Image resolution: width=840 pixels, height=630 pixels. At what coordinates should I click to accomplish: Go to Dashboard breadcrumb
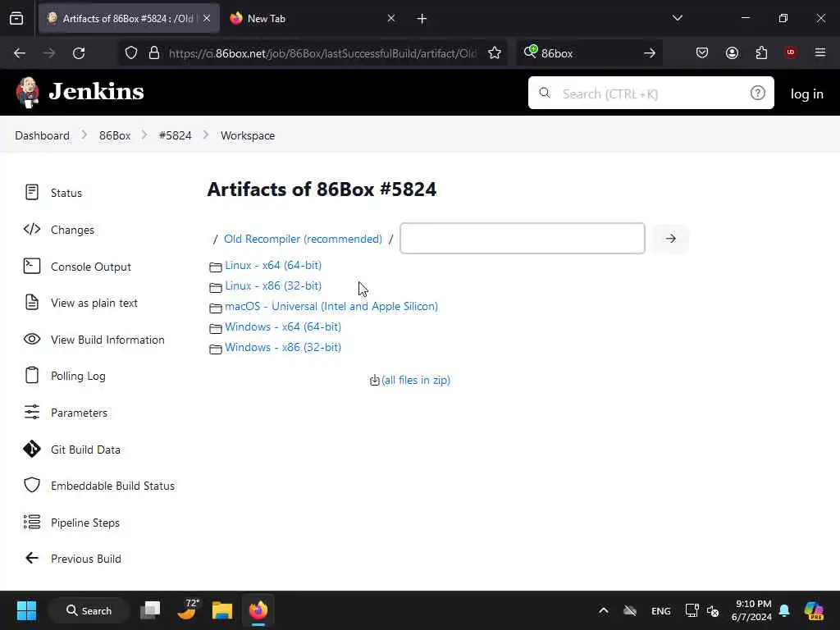[x=43, y=135]
